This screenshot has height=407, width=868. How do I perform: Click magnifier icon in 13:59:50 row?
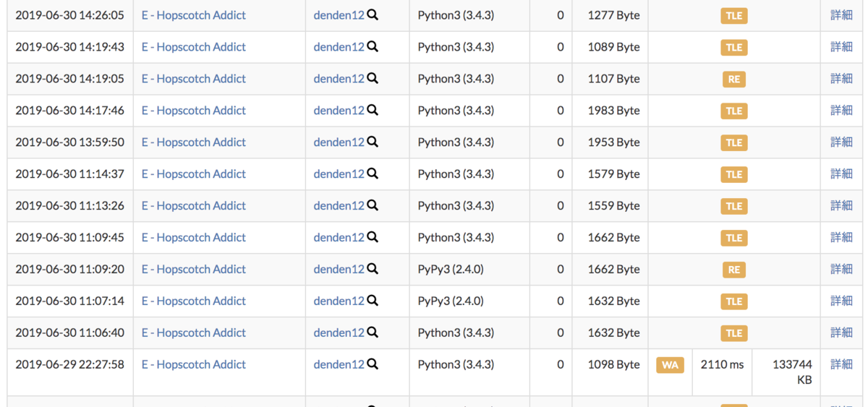point(373,142)
